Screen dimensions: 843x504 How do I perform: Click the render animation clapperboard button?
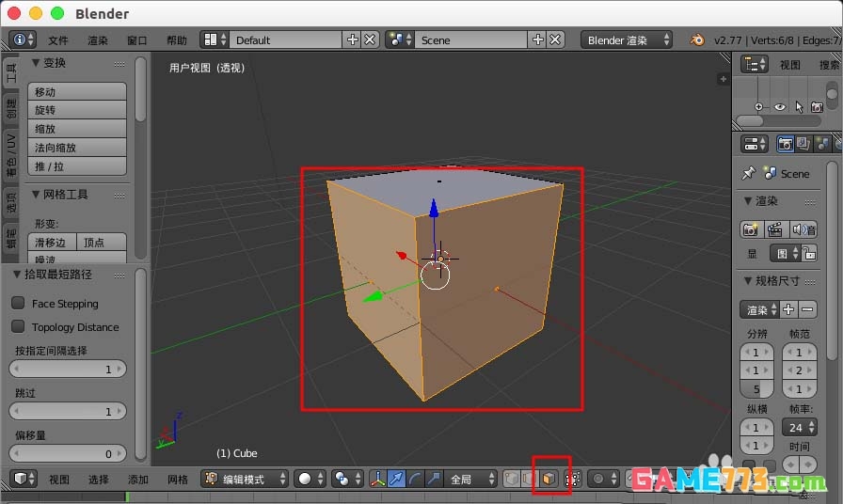774,230
